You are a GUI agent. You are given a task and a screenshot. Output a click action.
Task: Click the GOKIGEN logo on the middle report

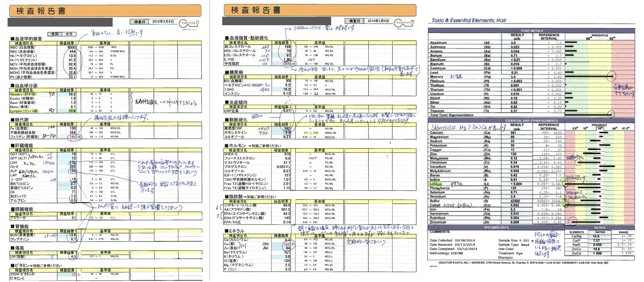(405, 23)
